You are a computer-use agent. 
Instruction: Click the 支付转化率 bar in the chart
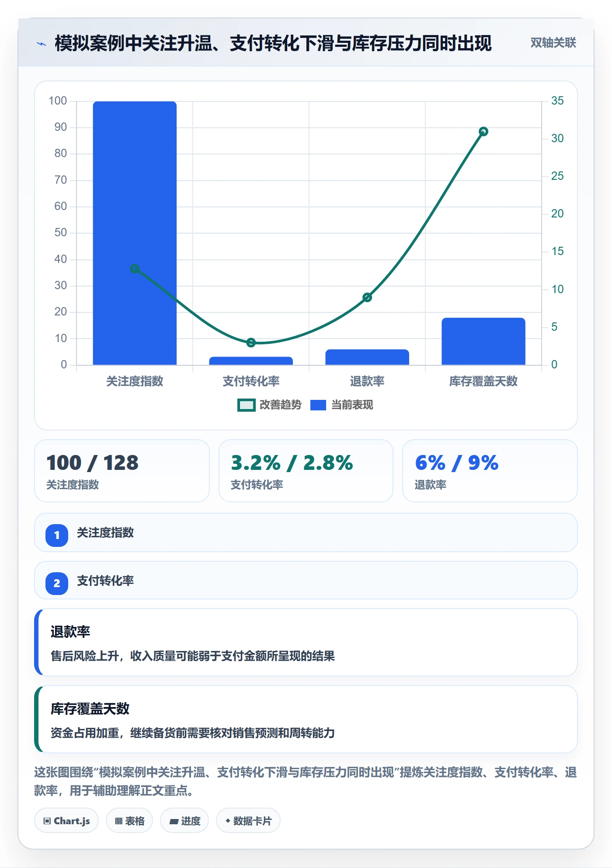point(251,361)
